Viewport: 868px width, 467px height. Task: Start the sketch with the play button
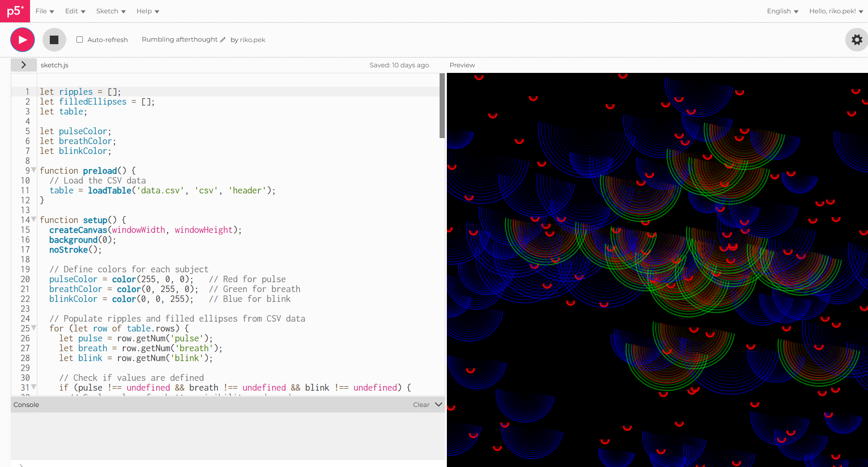[22, 39]
